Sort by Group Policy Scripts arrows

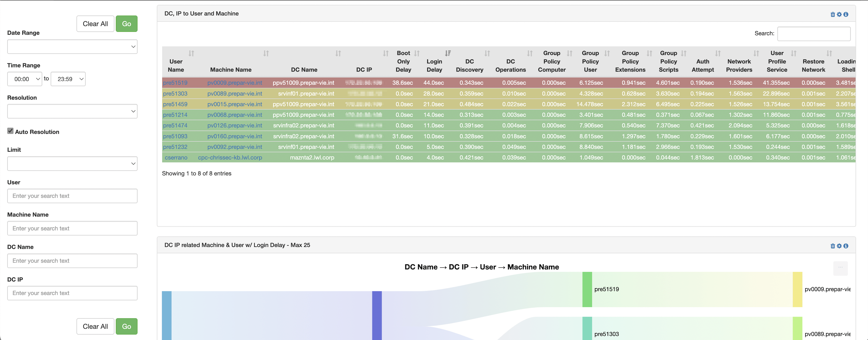click(x=683, y=53)
